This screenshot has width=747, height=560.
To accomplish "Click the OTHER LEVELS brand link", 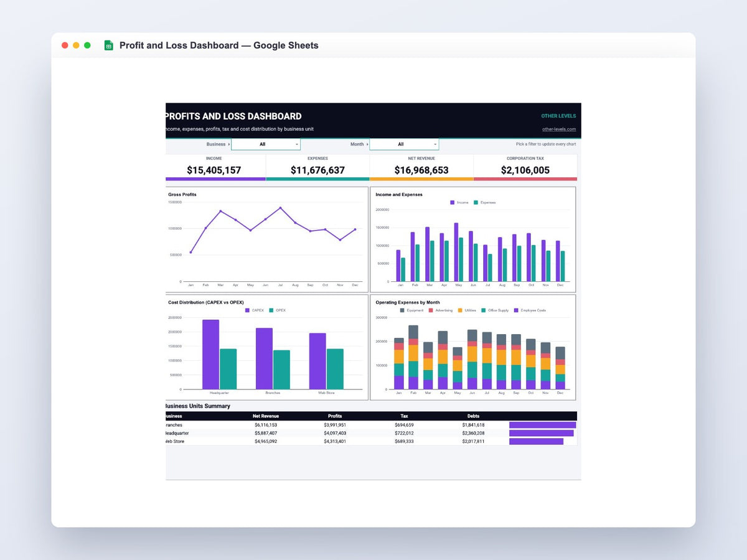I will [x=558, y=116].
